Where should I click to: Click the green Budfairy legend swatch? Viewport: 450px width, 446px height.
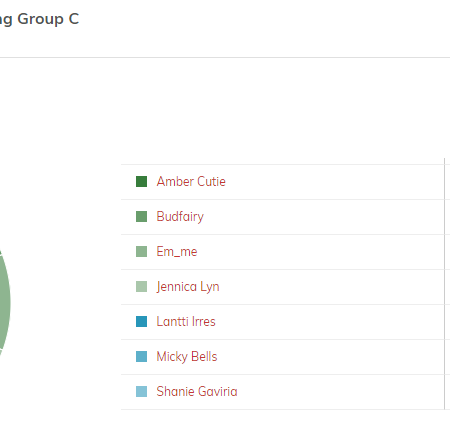(x=141, y=217)
